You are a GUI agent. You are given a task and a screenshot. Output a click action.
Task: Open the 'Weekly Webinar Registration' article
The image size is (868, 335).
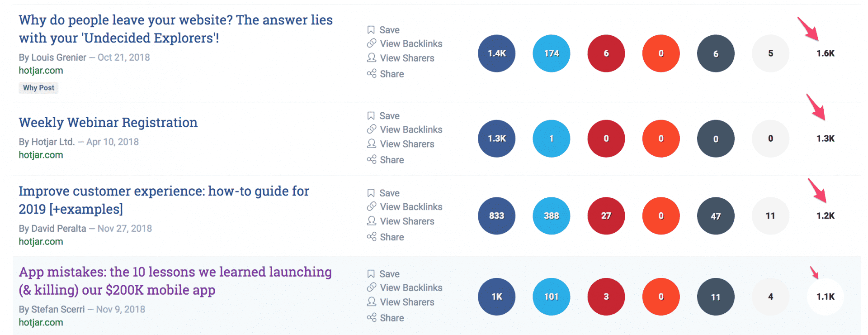pyautogui.click(x=108, y=123)
